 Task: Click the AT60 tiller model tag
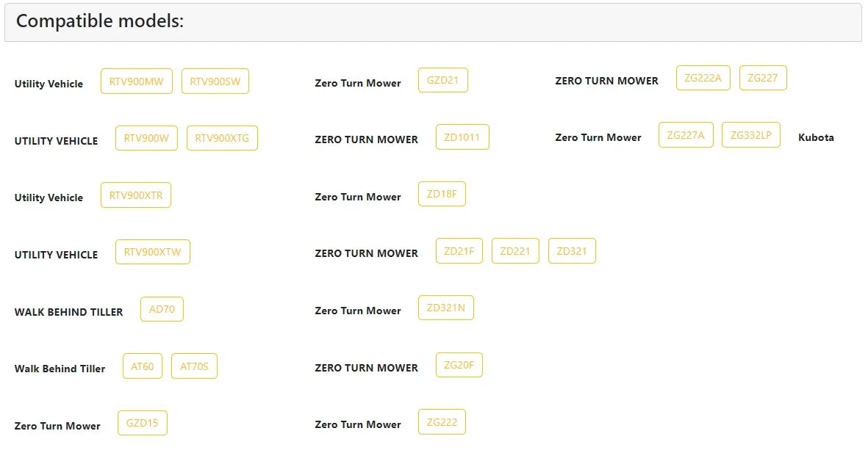coord(143,366)
